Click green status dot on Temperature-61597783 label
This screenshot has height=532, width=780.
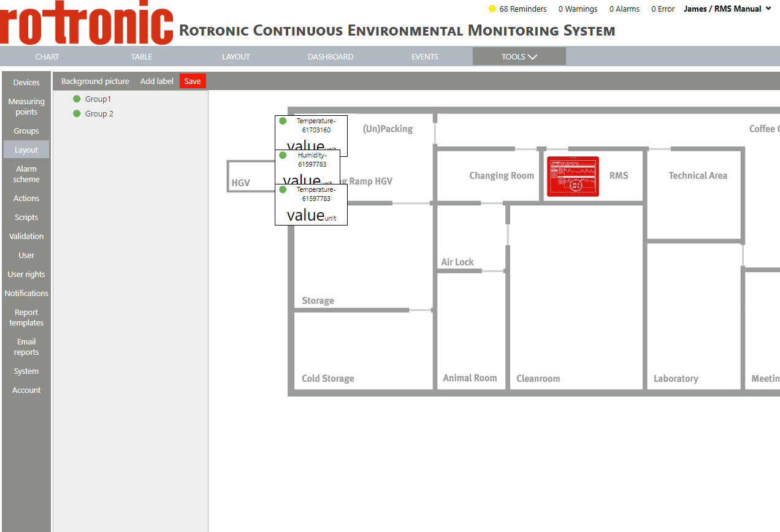click(283, 189)
